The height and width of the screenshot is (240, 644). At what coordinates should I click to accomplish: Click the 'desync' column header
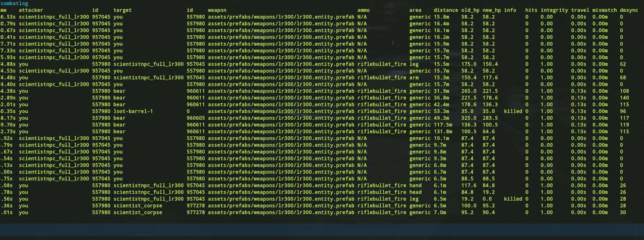click(629, 10)
